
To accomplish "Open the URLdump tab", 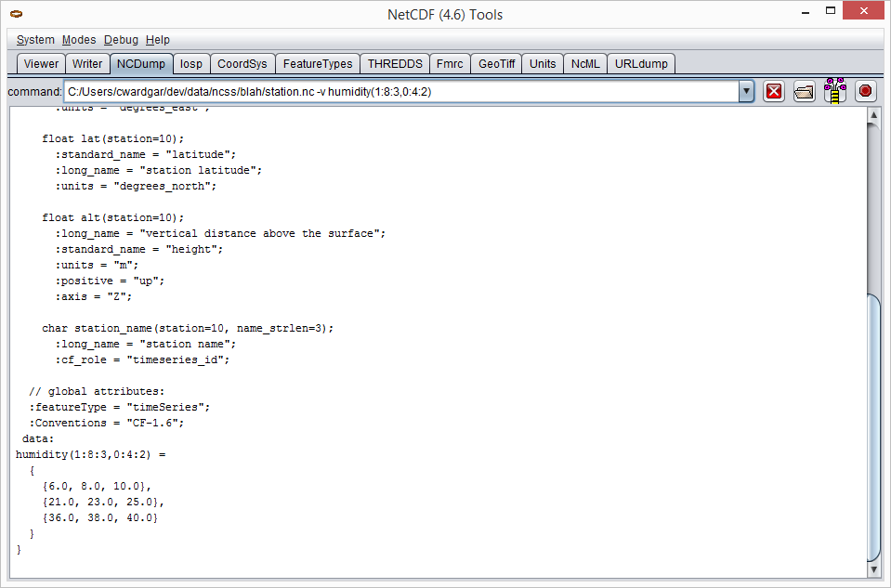I will [641, 64].
